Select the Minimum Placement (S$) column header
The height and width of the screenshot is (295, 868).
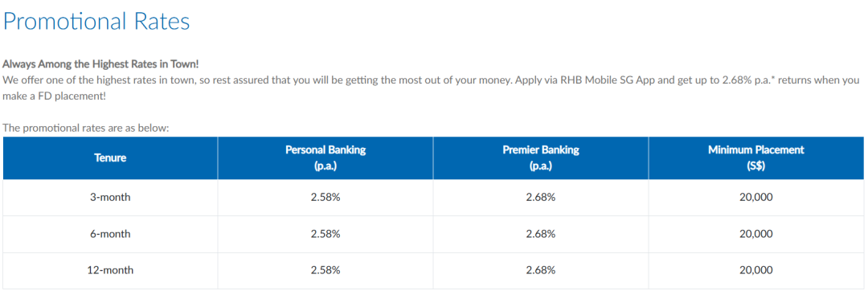[756, 158]
